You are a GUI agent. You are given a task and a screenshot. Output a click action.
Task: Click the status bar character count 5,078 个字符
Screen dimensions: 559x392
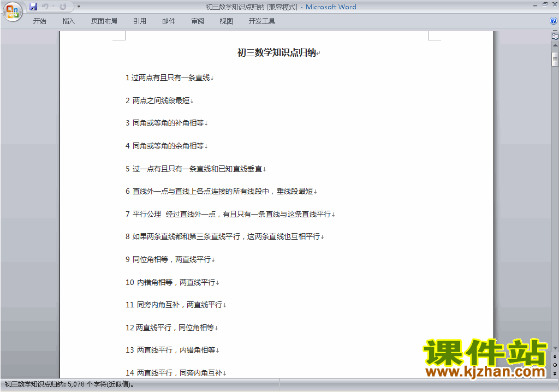[69, 384]
